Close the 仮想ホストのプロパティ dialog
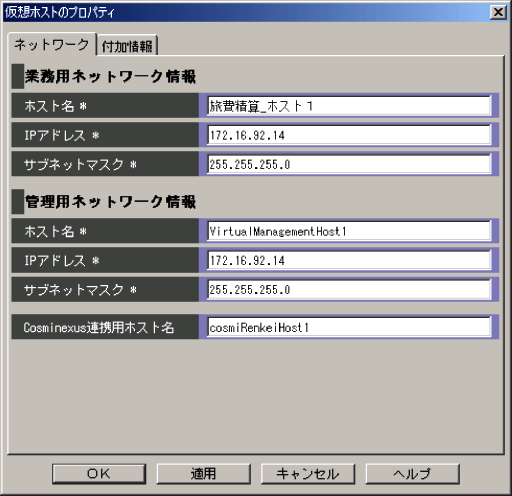The height and width of the screenshot is (496, 512). (x=498, y=12)
